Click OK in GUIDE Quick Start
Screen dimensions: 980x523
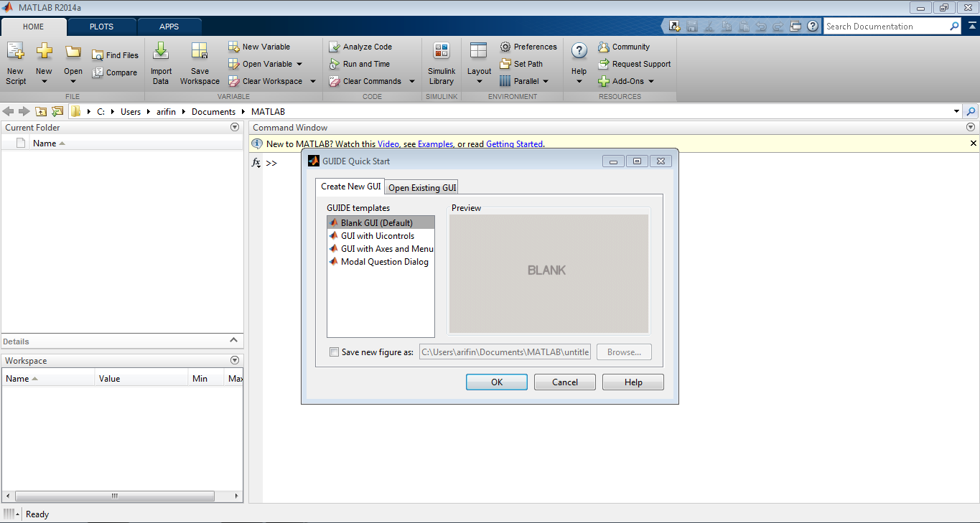[x=497, y=382]
